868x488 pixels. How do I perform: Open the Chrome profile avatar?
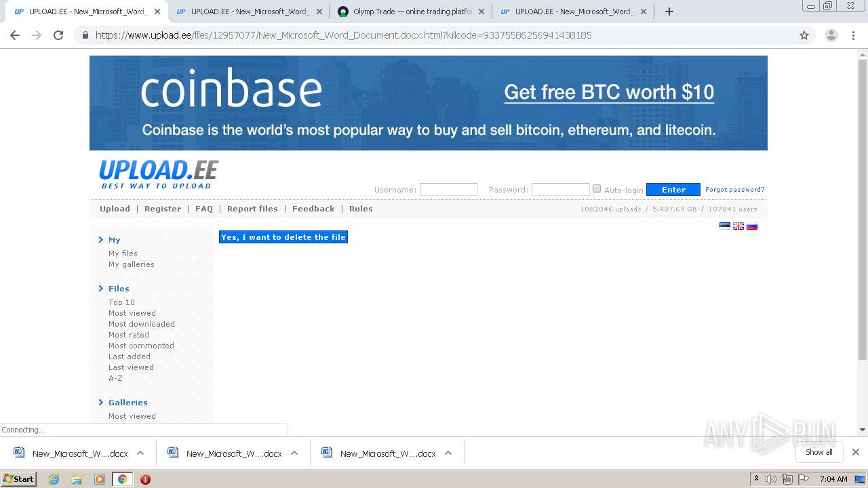coord(831,35)
